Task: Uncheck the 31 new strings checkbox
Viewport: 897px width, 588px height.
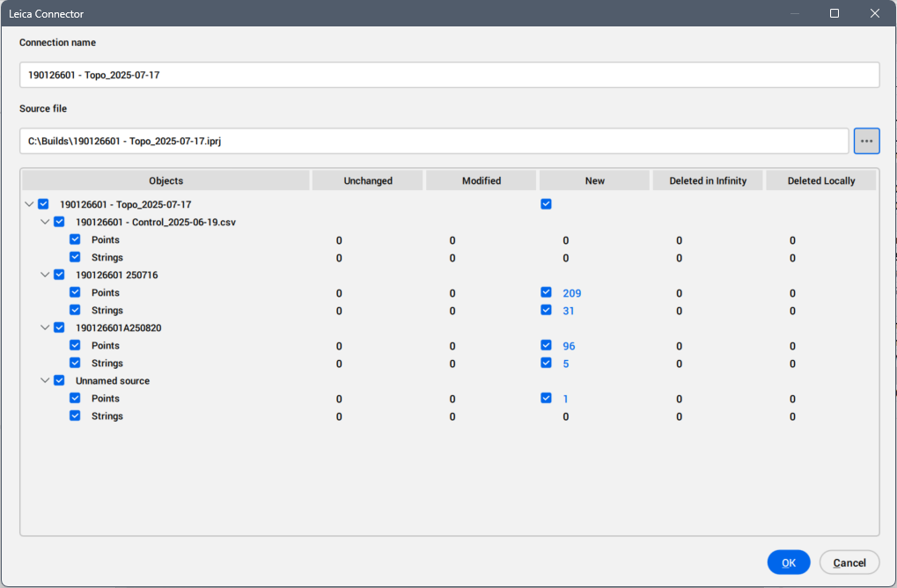Action: point(547,310)
